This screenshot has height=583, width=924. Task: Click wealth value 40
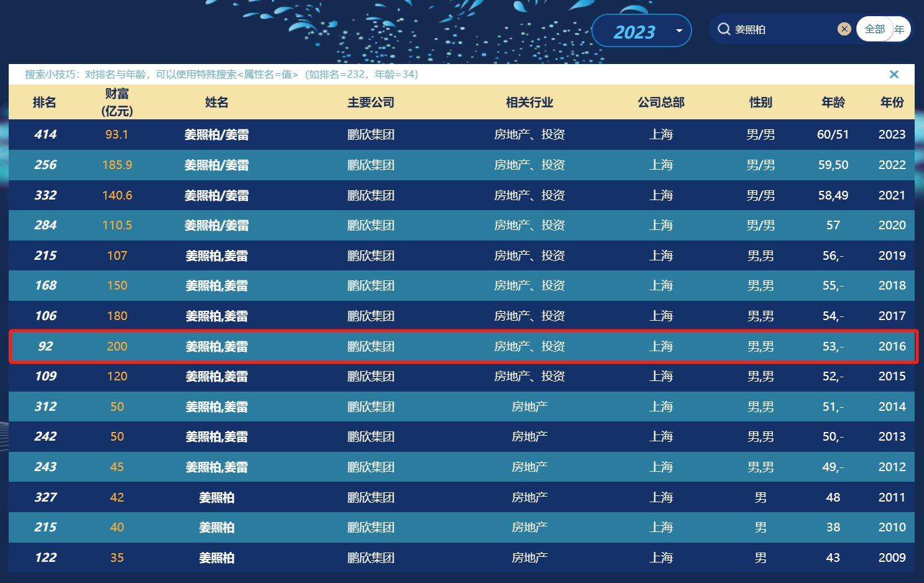117,527
